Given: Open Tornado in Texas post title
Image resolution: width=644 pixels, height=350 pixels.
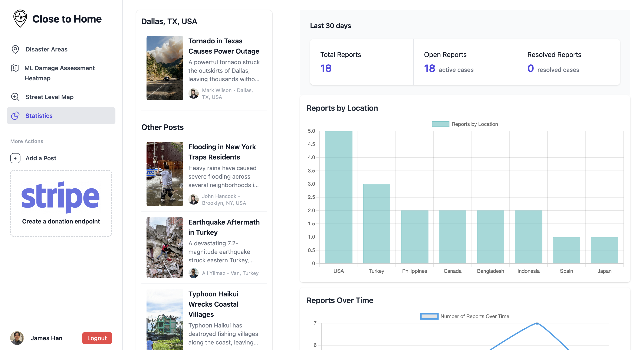Looking at the screenshot, I should point(223,46).
